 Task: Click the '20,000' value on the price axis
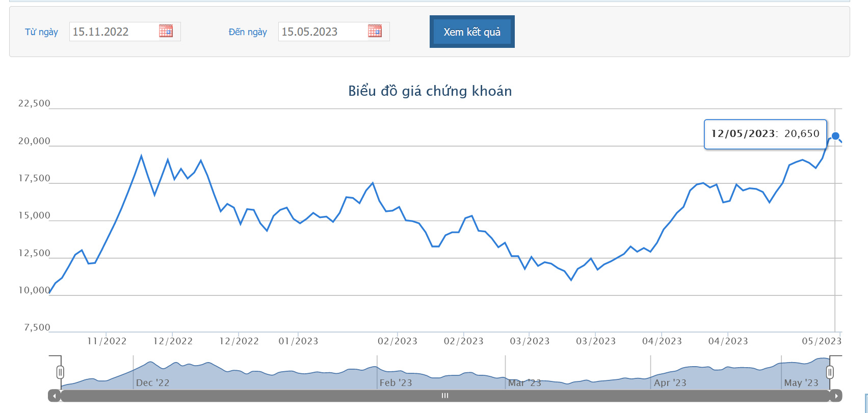tap(34, 141)
